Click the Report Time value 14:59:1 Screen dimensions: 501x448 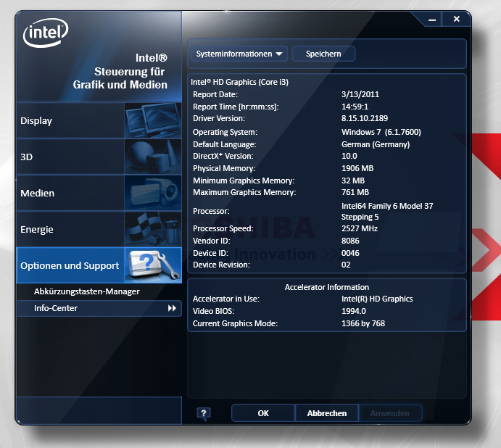tap(355, 107)
